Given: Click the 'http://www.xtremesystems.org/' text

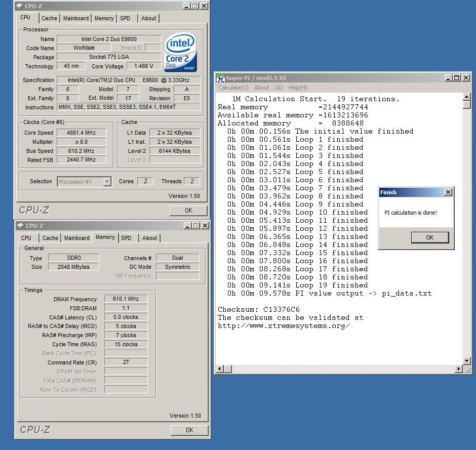Looking at the screenshot, I should [284, 326].
